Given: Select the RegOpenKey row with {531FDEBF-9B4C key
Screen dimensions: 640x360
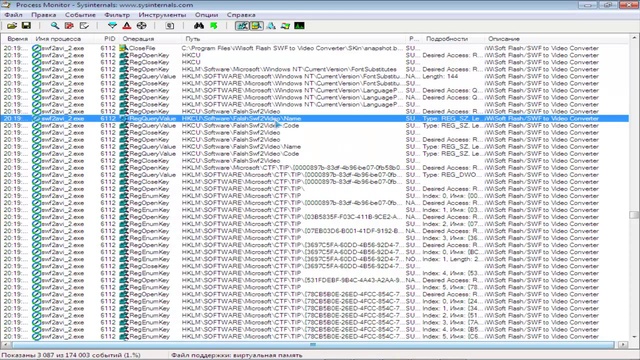Looking at the screenshot, I should click(315, 280).
